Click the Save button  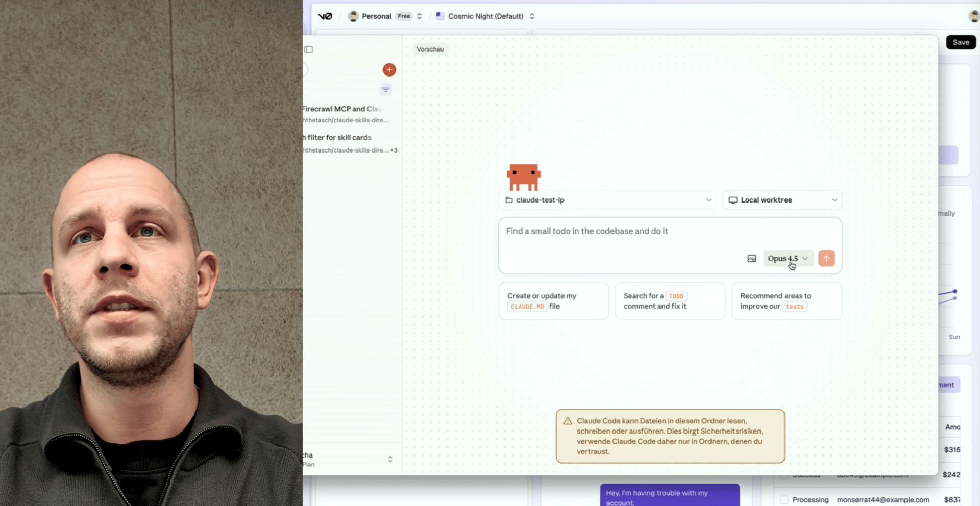coord(961,42)
